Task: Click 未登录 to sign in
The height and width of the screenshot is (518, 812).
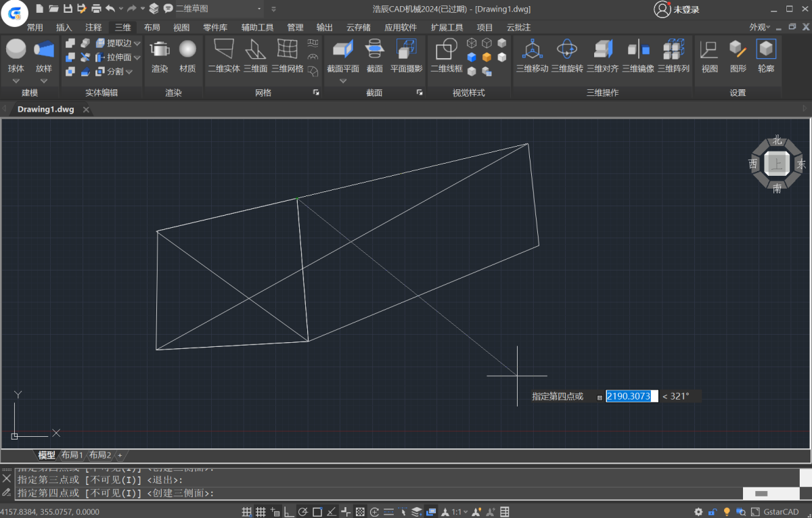Action: 685,9
